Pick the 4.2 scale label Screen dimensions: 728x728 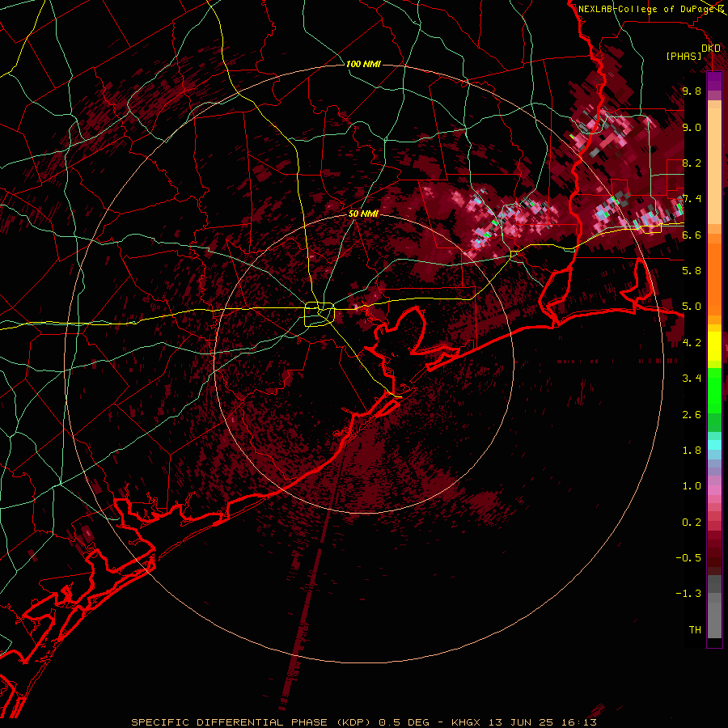(x=692, y=343)
